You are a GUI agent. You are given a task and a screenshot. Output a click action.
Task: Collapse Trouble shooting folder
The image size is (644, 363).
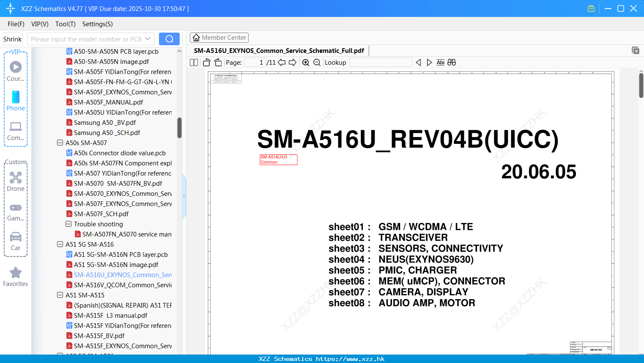[x=69, y=224]
